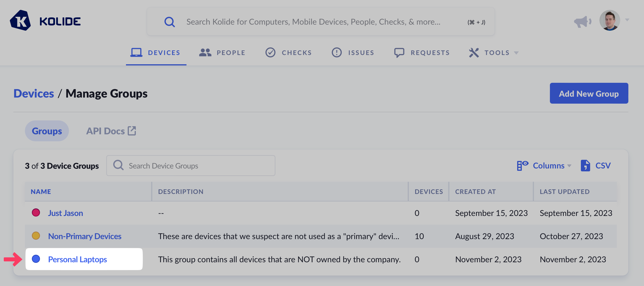Click the CSV export file icon
This screenshot has height=286, width=644.
[585, 166]
